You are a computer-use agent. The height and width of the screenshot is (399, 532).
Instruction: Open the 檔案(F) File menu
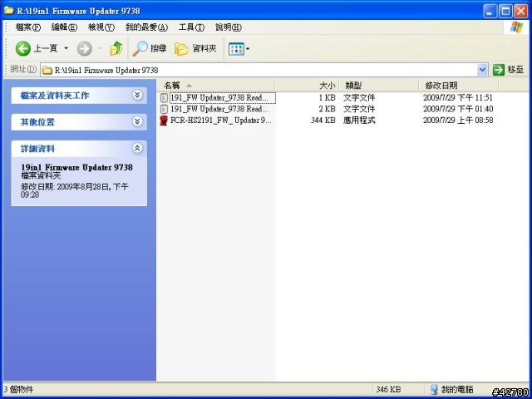click(x=28, y=27)
